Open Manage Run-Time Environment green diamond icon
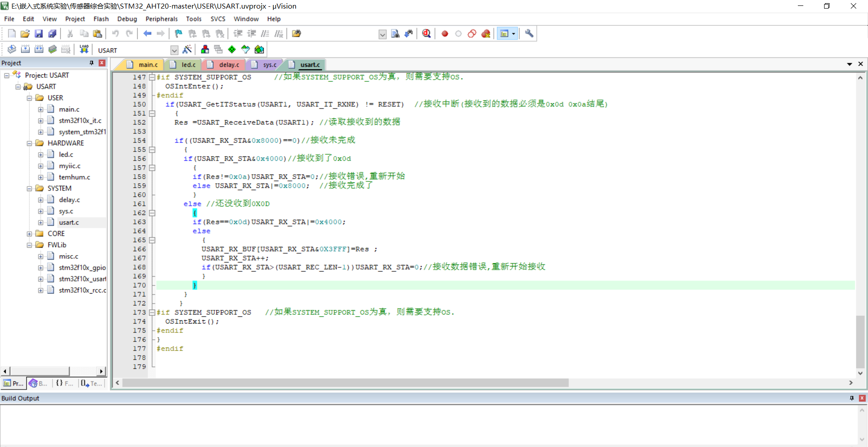The image size is (868, 447). click(x=232, y=49)
